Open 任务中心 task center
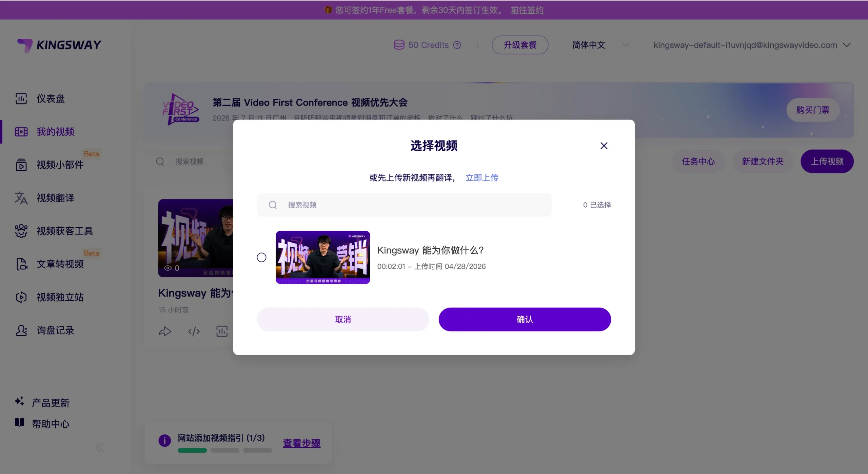 click(698, 162)
